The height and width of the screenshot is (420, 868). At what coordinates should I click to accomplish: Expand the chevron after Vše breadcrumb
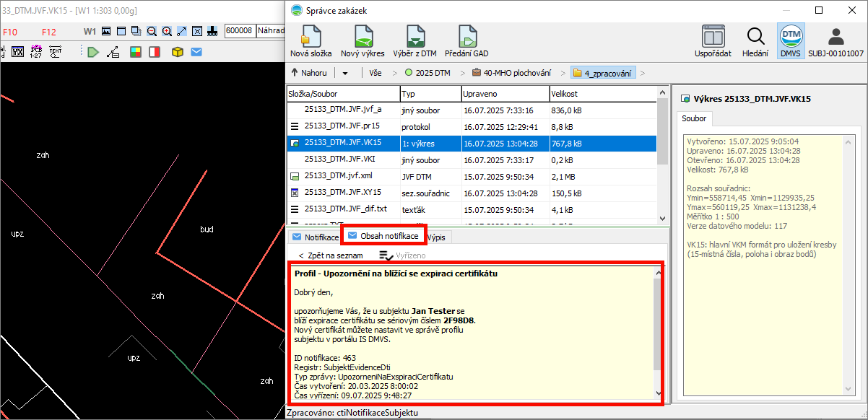tap(395, 73)
